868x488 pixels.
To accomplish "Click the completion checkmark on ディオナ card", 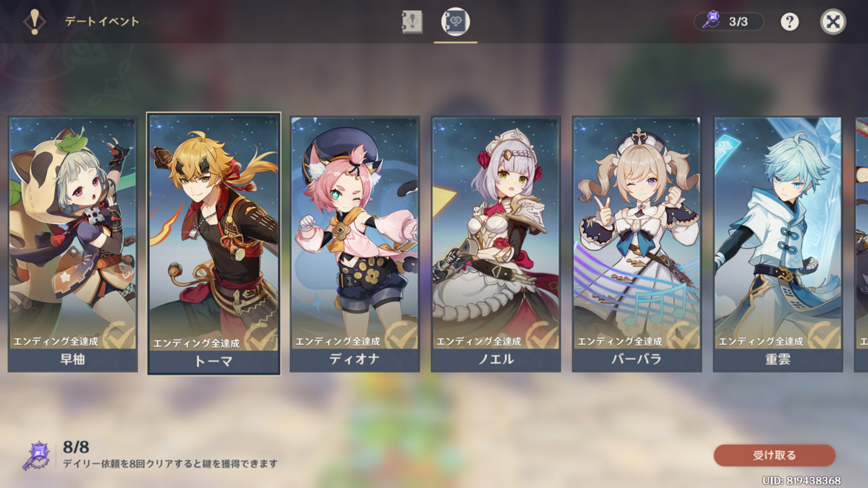I will pos(400,335).
